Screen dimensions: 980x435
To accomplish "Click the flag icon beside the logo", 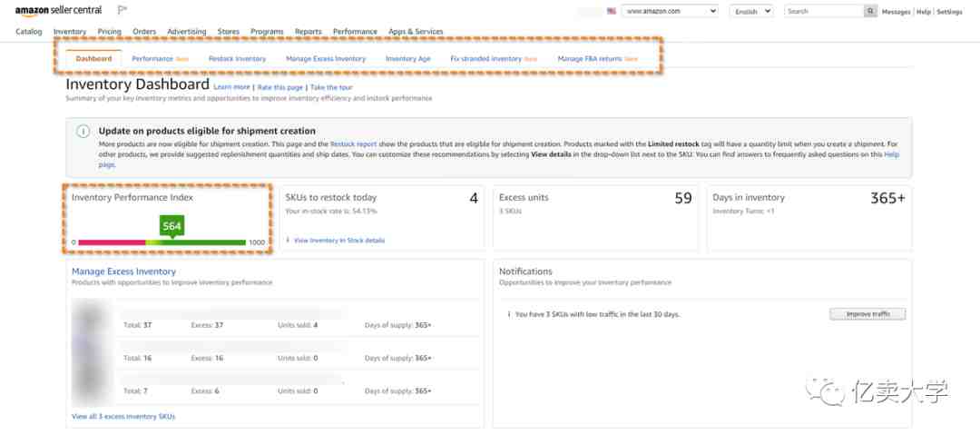I will 122,11.
